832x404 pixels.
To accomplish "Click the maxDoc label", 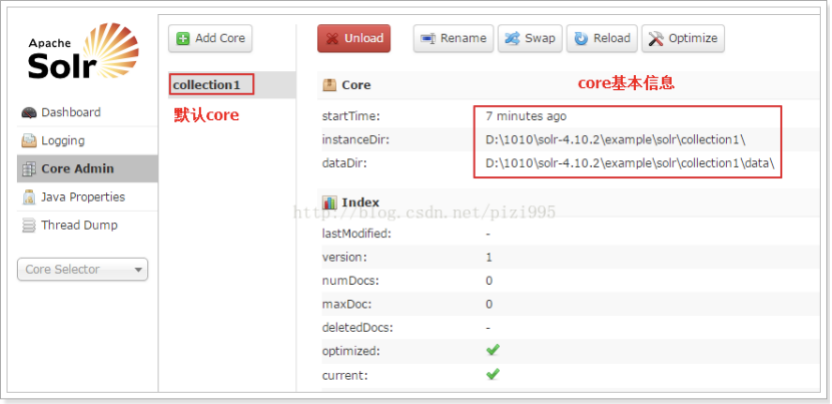I will 347,304.
